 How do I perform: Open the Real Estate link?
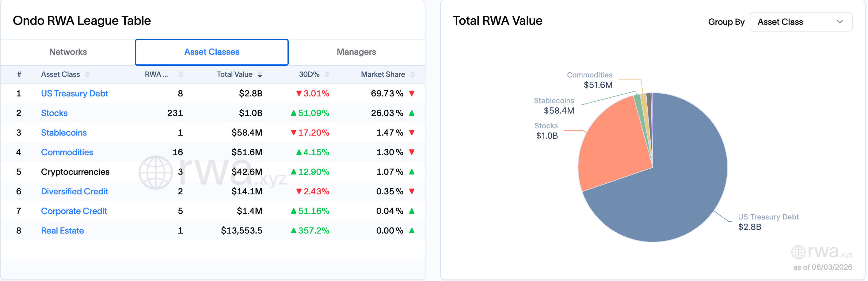point(62,230)
